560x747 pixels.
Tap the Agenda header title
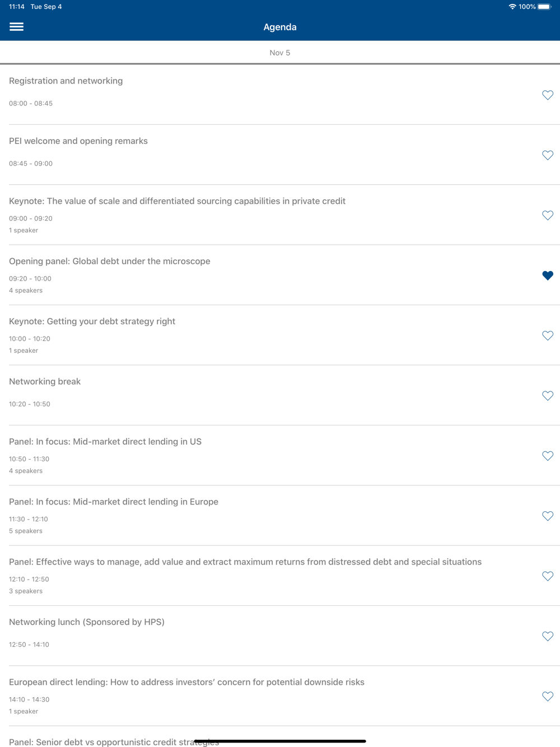tap(280, 27)
